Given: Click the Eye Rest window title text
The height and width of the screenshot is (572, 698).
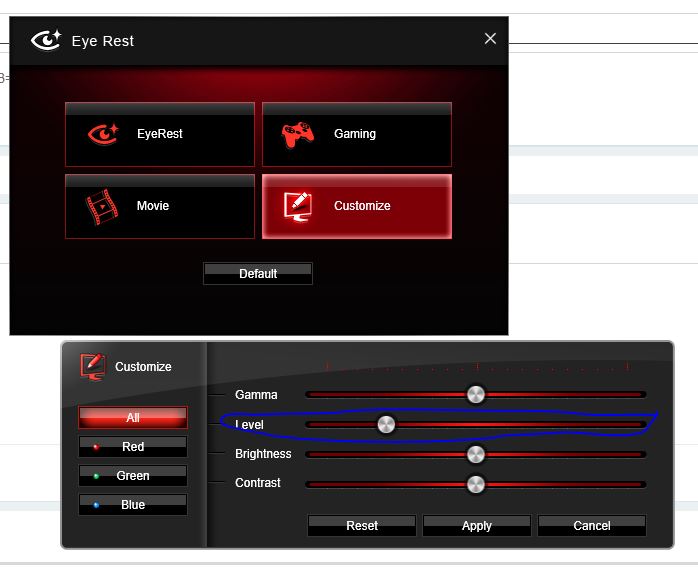Looking at the screenshot, I should 103,41.
